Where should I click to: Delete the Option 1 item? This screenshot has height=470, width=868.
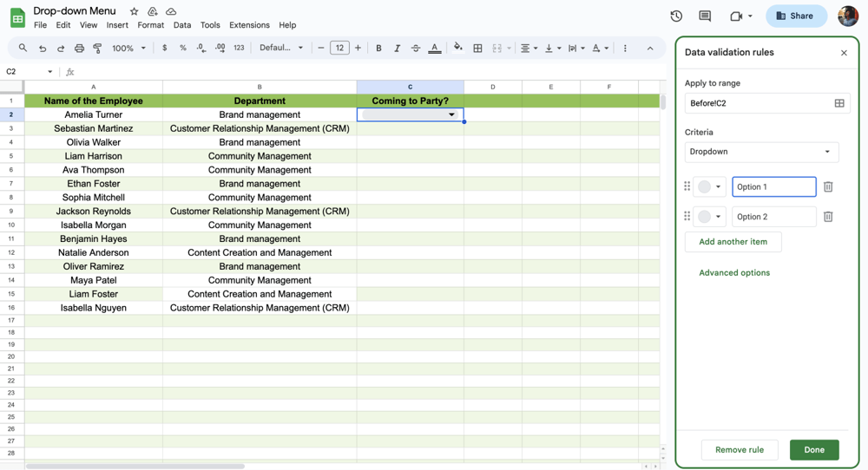pos(828,187)
